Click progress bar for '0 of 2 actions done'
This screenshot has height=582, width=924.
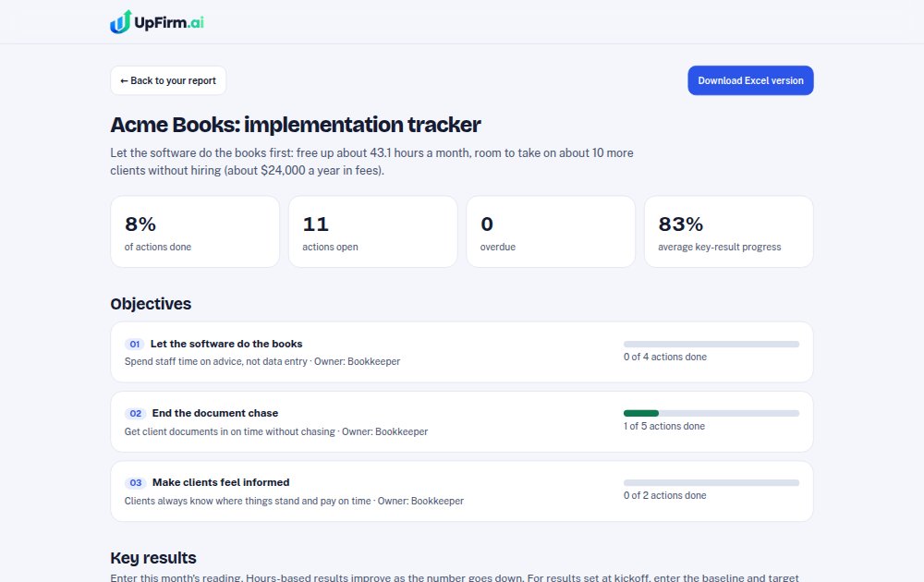tap(711, 483)
